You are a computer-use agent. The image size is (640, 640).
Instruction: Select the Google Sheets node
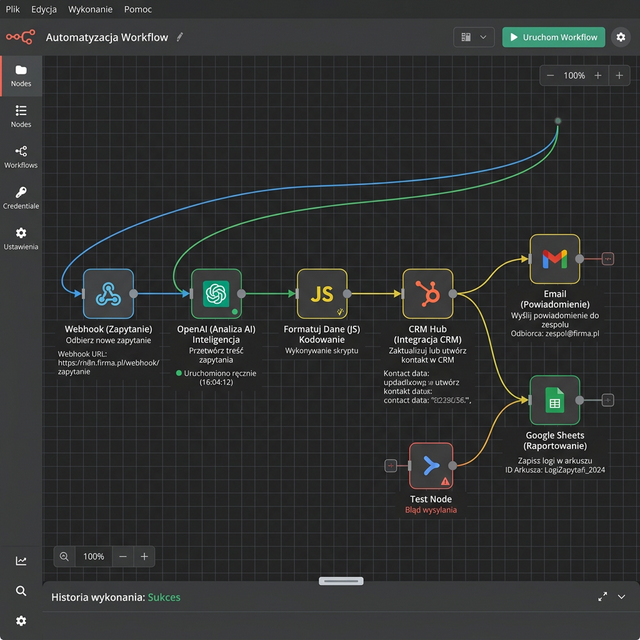(555, 400)
